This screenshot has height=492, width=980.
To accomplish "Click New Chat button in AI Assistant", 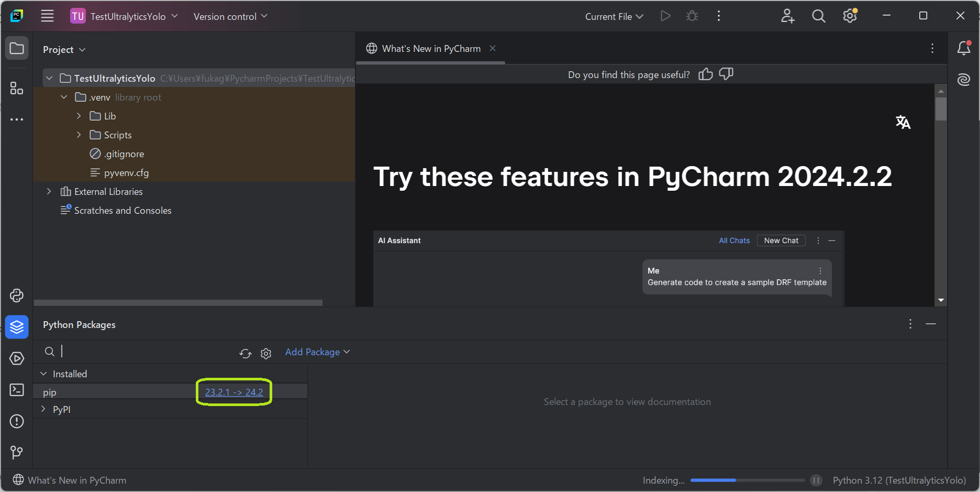I will pos(781,240).
